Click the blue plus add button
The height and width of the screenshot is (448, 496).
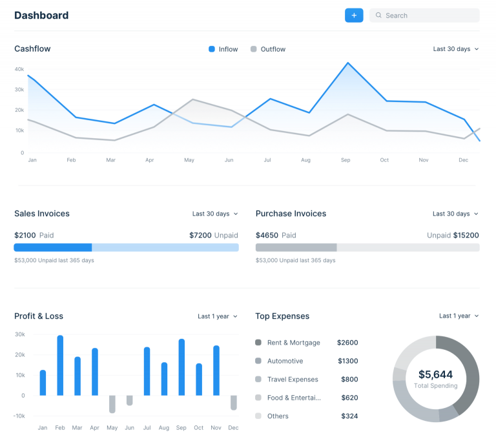(x=354, y=15)
